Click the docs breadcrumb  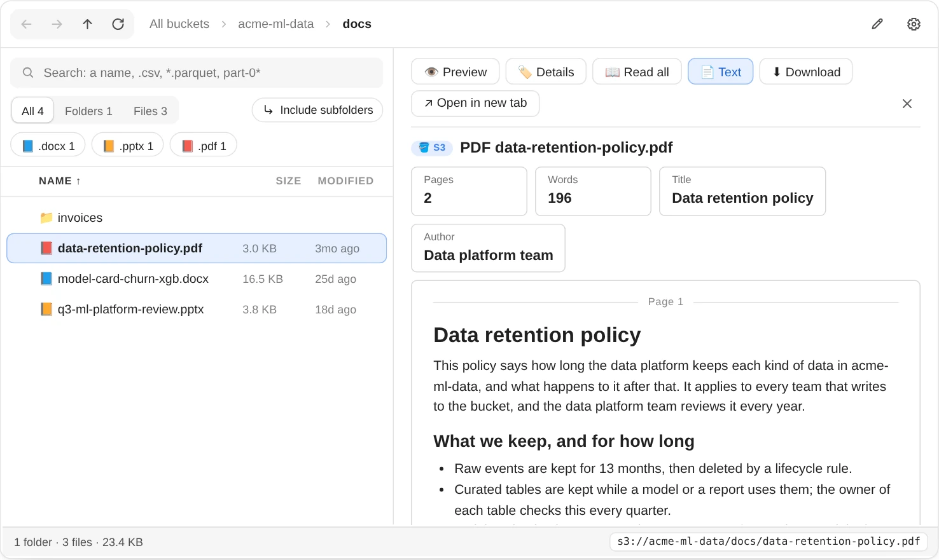pyautogui.click(x=357, y=24)
